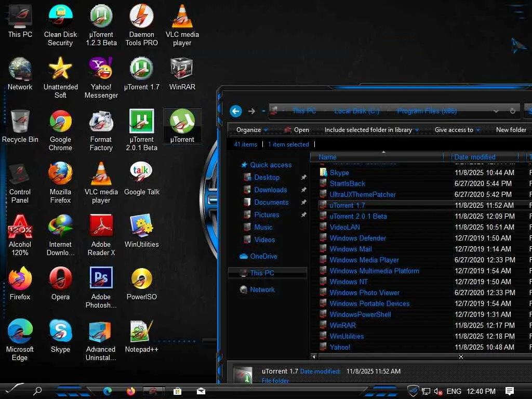
Task: Select Microsoft Edge desktop icon
Action: [x=20, y=340]
